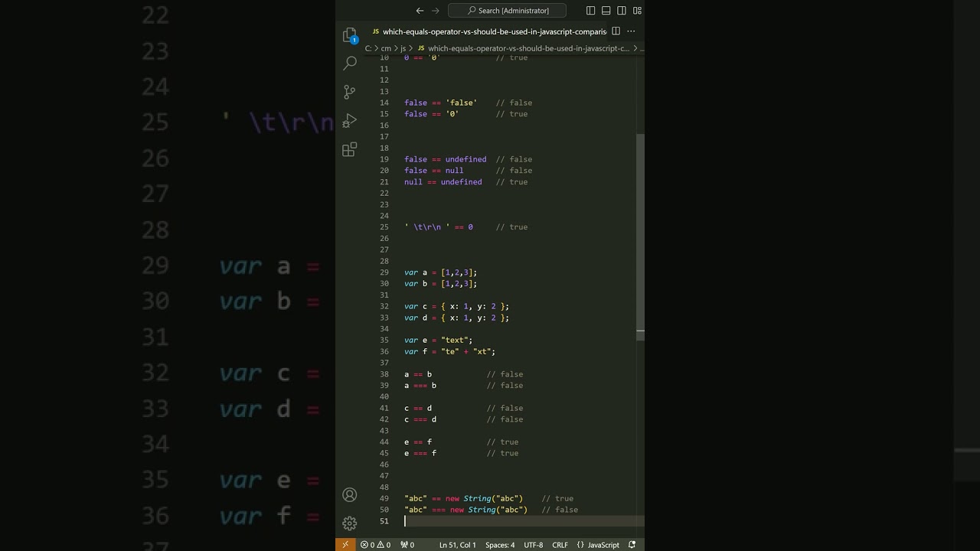The height and width of the screenshot is (551, 980).
Task: Click the 'js' breadcrumb folder
Action: click(x=403, y=48)
